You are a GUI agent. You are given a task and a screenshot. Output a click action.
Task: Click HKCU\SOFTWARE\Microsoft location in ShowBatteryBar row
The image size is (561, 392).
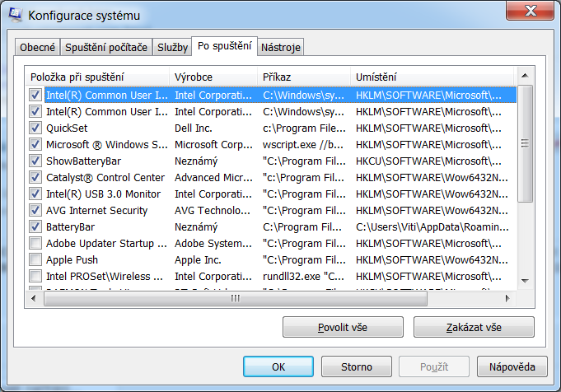pos(428,161)
